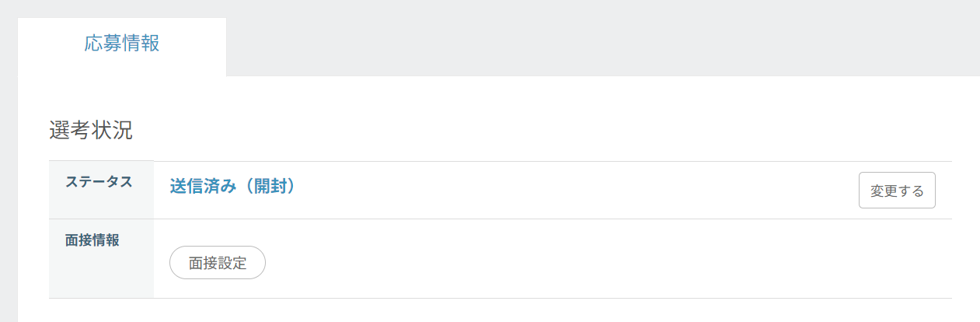Hit 変更する in the status row
Viewport: 980px width, 322px height.
coord(897,191)
